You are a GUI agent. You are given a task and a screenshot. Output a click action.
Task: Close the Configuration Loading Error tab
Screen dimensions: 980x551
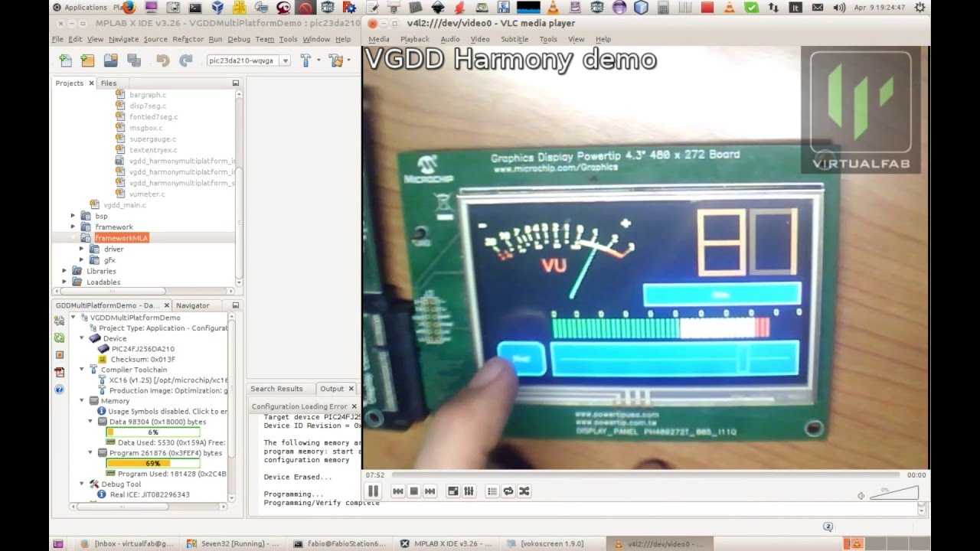point(354,406)
